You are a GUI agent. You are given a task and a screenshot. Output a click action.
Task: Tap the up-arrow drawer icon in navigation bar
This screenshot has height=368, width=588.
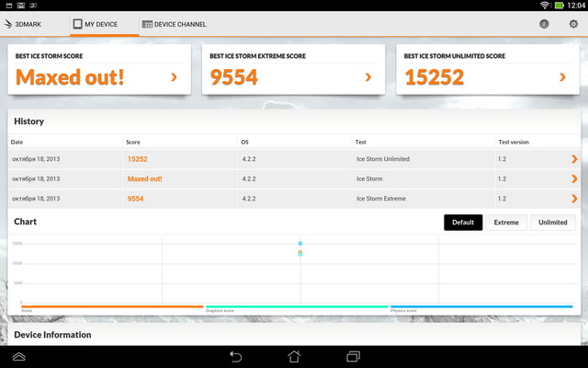tap(18, 356)
